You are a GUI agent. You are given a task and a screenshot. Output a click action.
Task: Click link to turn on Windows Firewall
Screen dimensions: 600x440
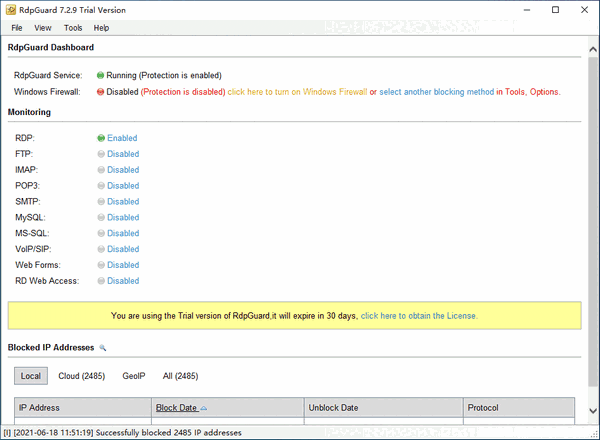[297, 92]
